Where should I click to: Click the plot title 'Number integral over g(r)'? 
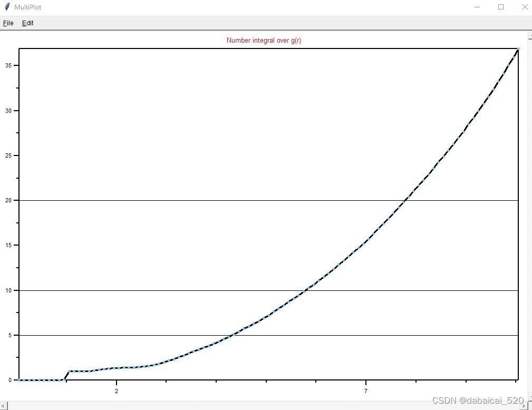pyautogui.click(x=264, y=41)
